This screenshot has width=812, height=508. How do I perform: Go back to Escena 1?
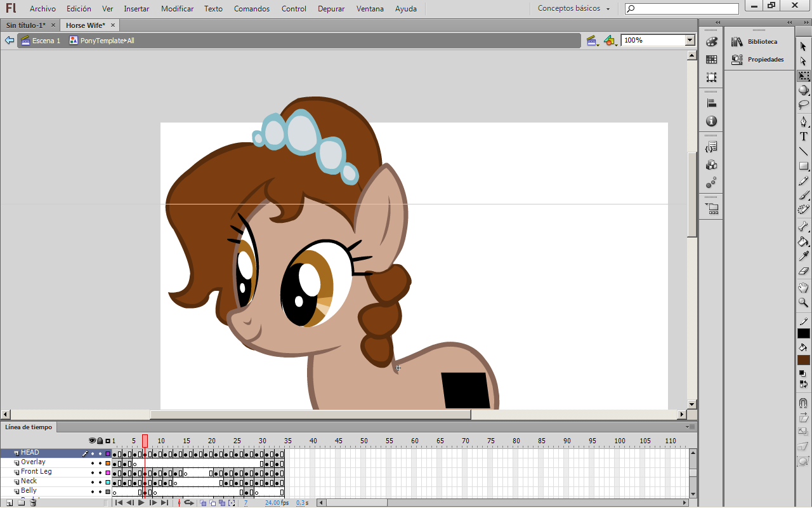click(41, 41)
